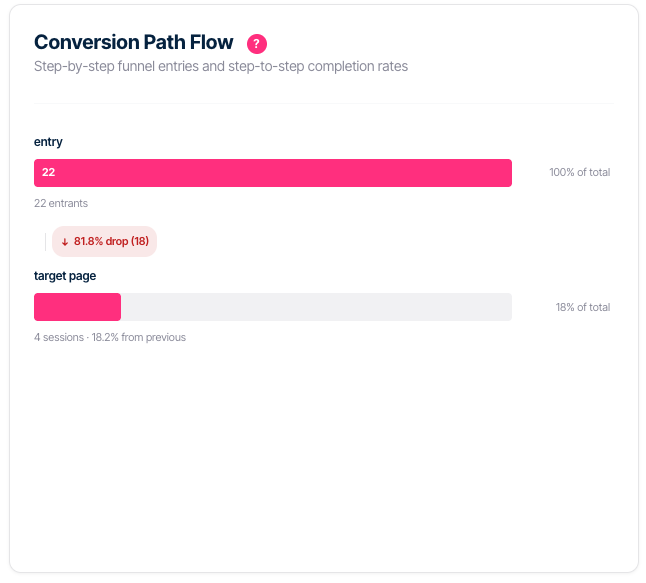Click the "Conversion Path Flow" title
The width and height of the screenshot is (646, 583).
(x=133, y=43)
